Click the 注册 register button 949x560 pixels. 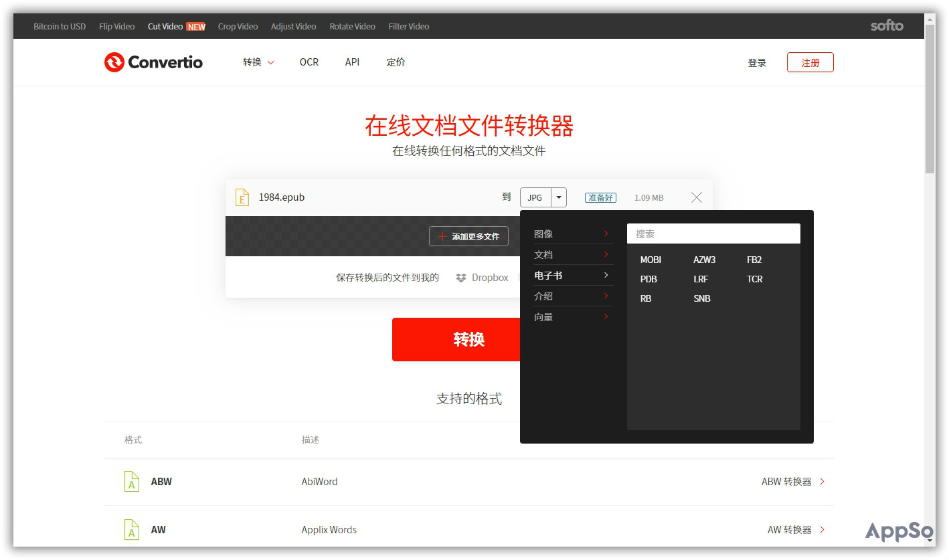point(810,62)
